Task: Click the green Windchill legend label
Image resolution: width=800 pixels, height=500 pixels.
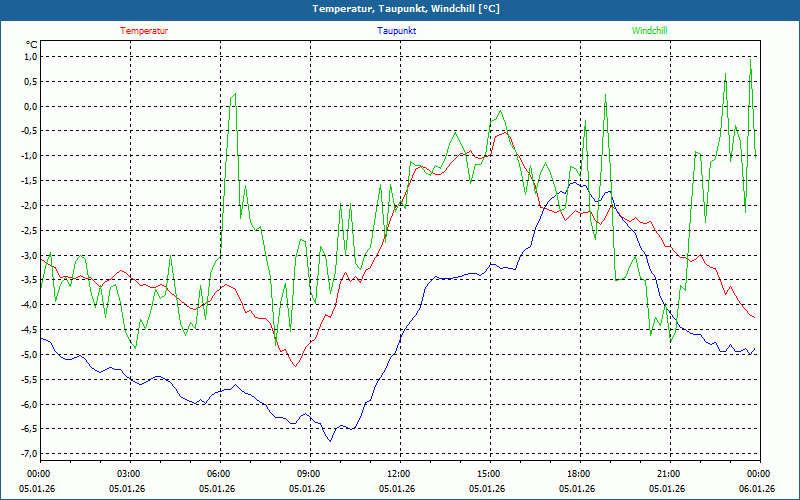Action: tap(649, 31)
